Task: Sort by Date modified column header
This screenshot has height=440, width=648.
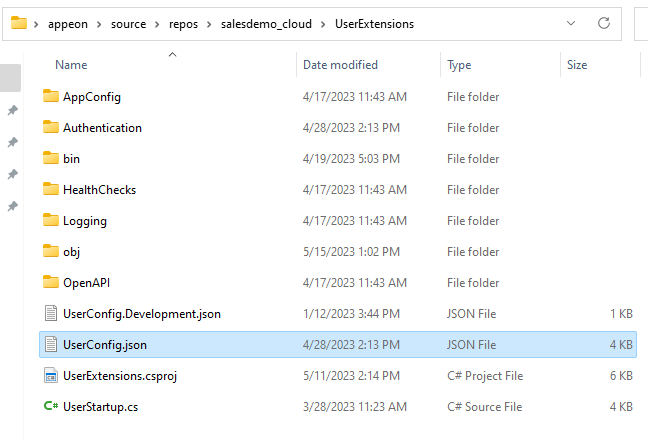Action: pyautogui.click(x=340, y=65)
